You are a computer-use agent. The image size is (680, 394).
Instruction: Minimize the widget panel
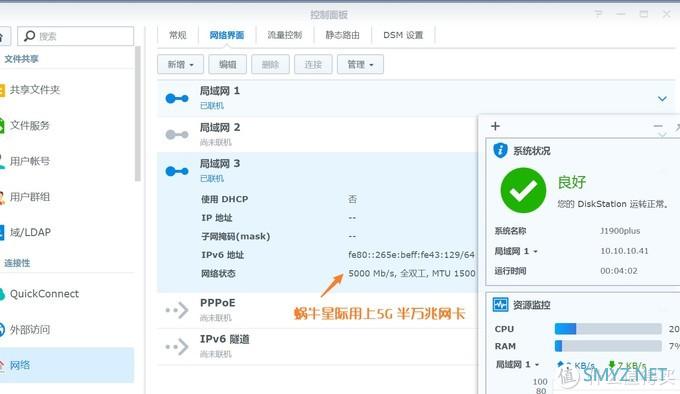[x=658, y=126]
